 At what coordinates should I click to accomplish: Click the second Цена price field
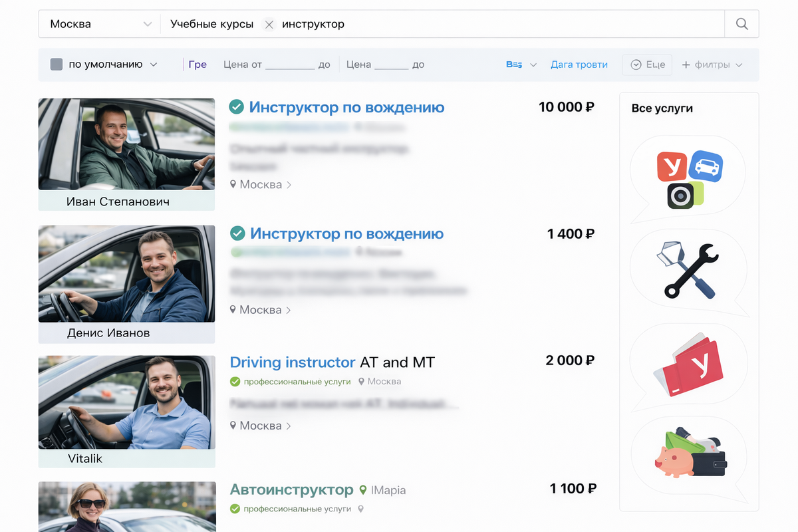point(391,65)
